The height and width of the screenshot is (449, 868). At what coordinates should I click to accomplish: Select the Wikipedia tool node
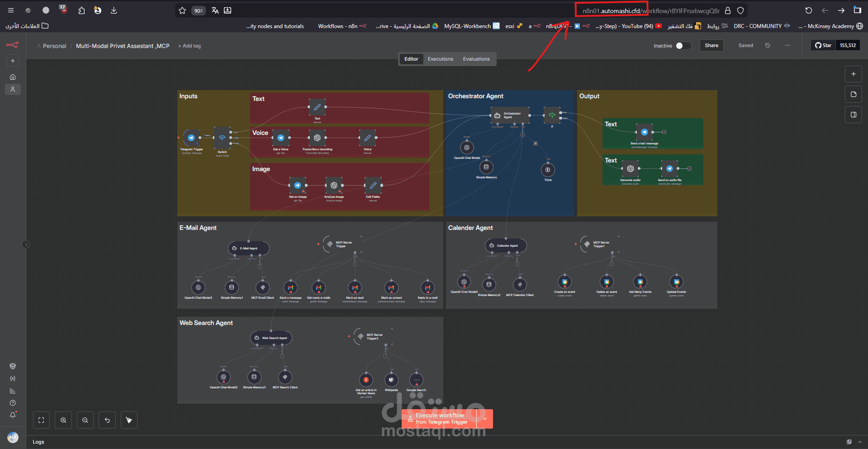[x=391, y=380]
